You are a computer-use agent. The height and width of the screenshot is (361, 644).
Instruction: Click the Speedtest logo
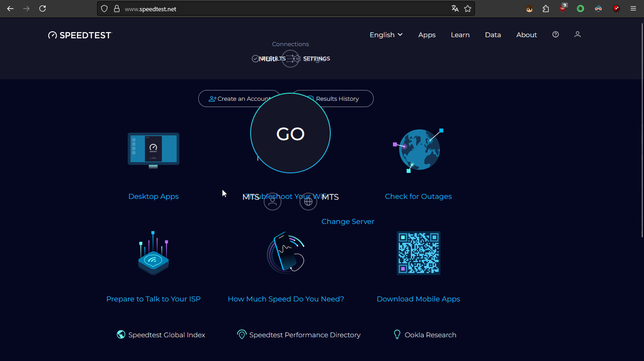(80, 35)
